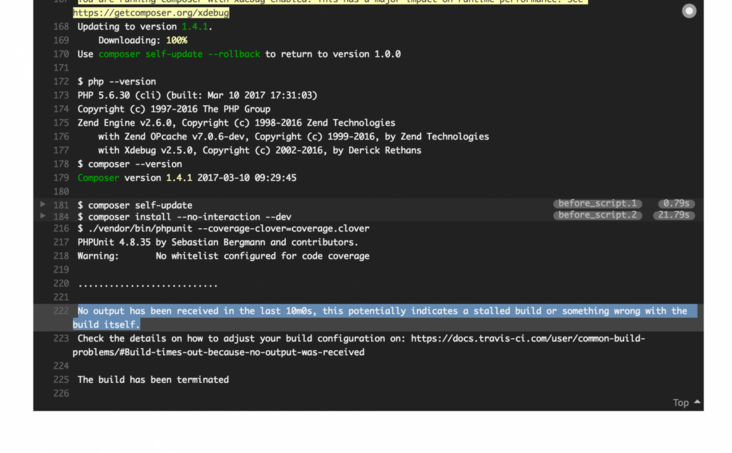Click the '$ composer self-update' command line
The height and width of the screenshot is (453, 732).
coord(135,205)
